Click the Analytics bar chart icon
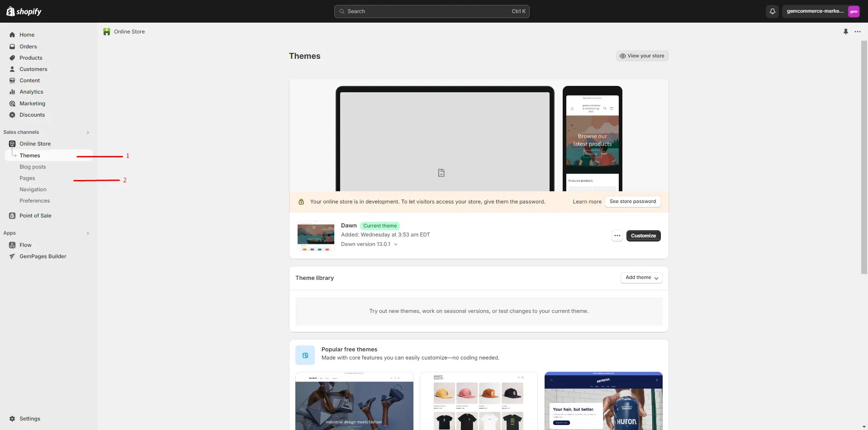 [12, 92]
